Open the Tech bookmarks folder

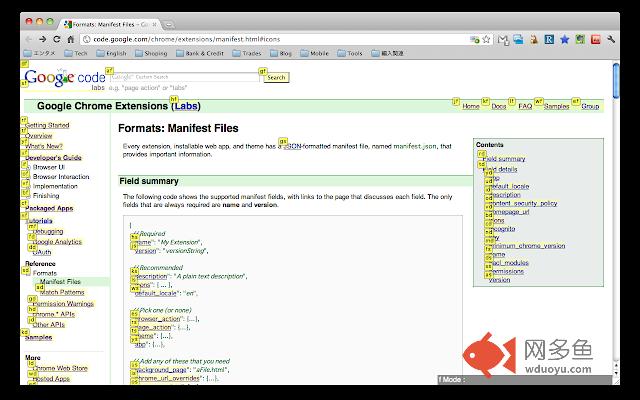76,53
